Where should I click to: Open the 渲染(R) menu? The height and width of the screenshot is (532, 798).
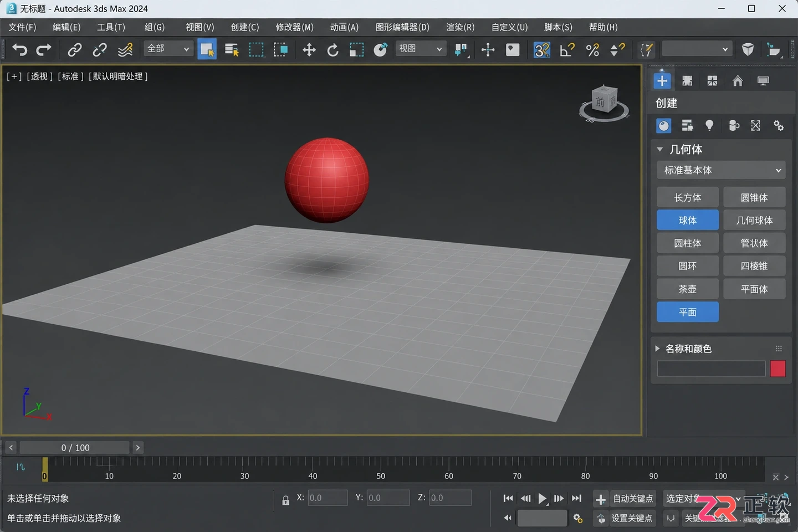tap(461, 27)
